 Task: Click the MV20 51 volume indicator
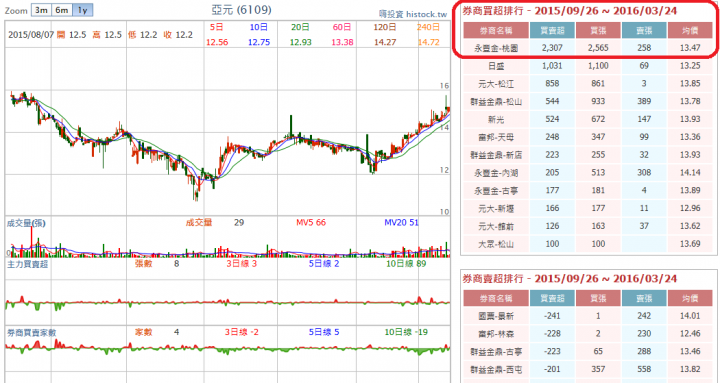point(401,223)
